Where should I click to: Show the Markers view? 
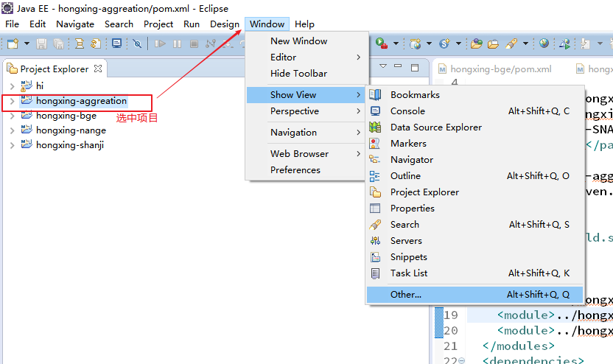pyautogui.click(x=474, y=144)
